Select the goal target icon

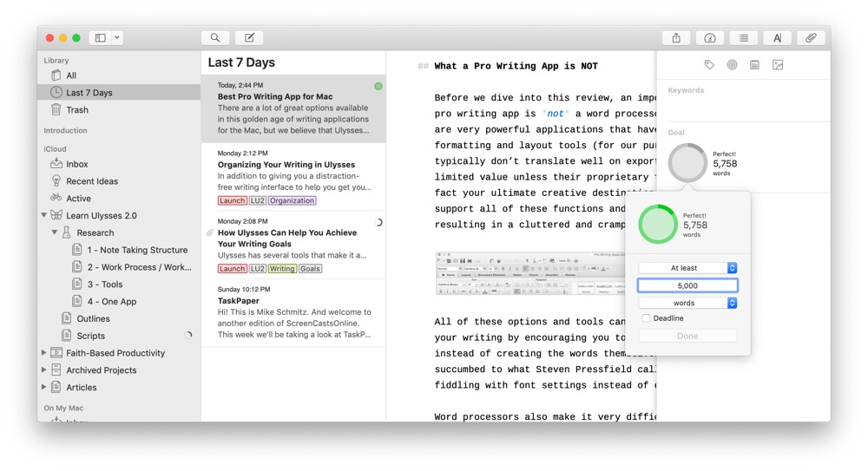pyautogui.click(x=732, y=65)
